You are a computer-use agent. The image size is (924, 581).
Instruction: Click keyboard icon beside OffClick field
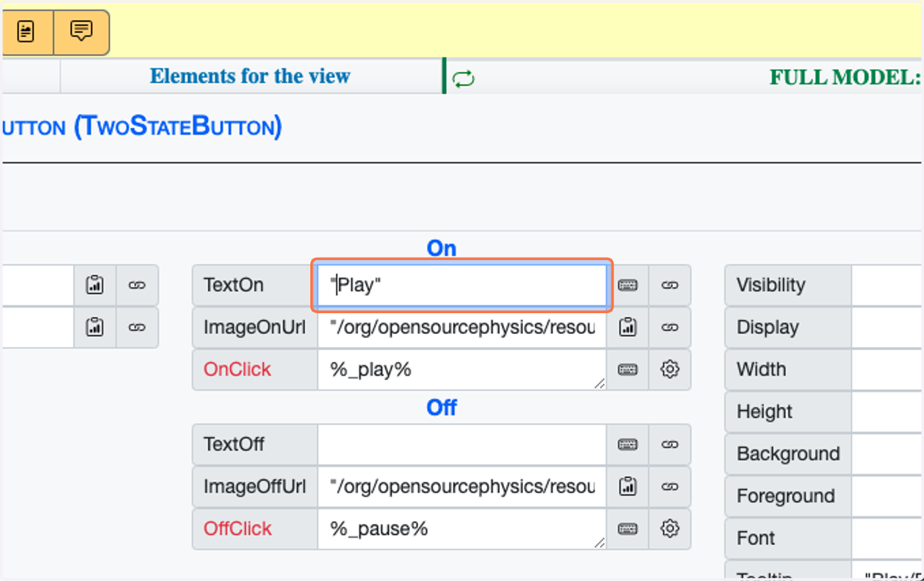click(x=628, y=529)
